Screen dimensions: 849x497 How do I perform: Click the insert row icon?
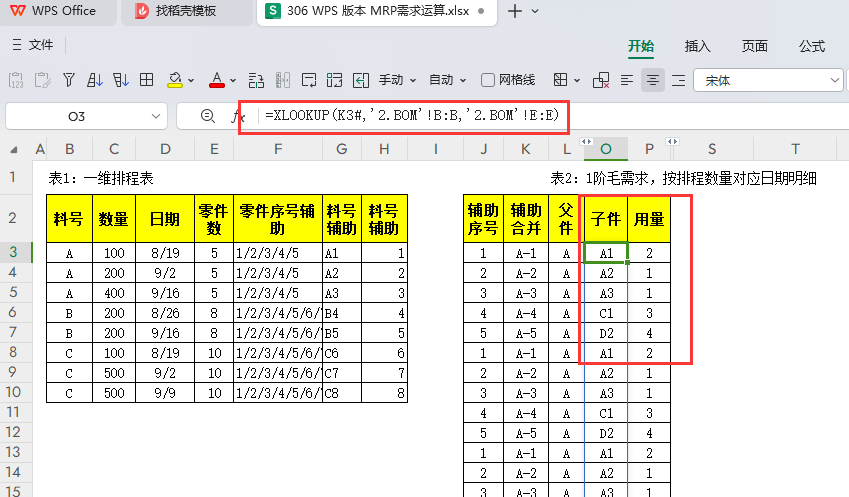[256, 80]
